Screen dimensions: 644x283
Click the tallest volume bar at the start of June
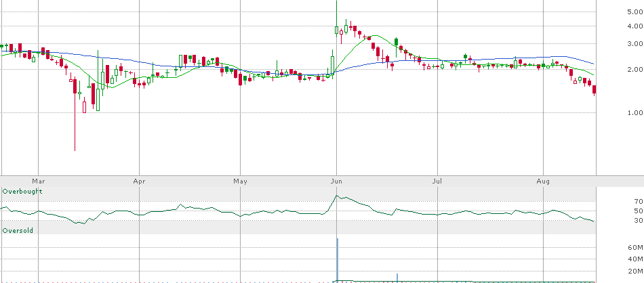(x=337, y=260)
